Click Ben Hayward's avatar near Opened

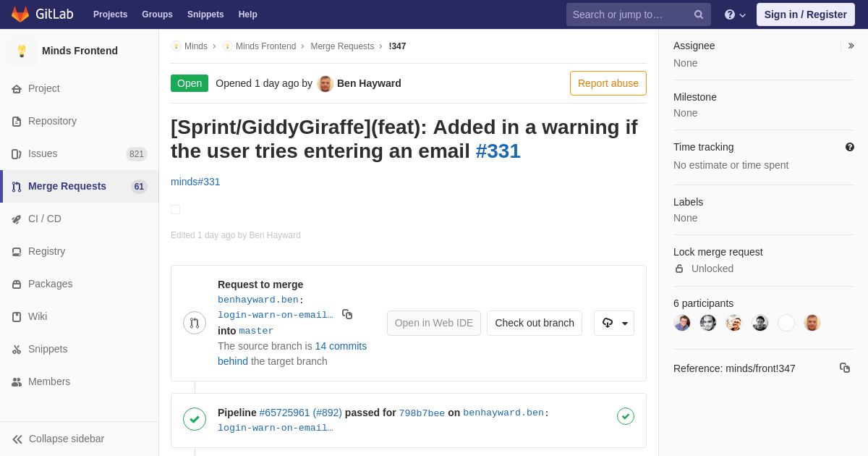point(325,84)
